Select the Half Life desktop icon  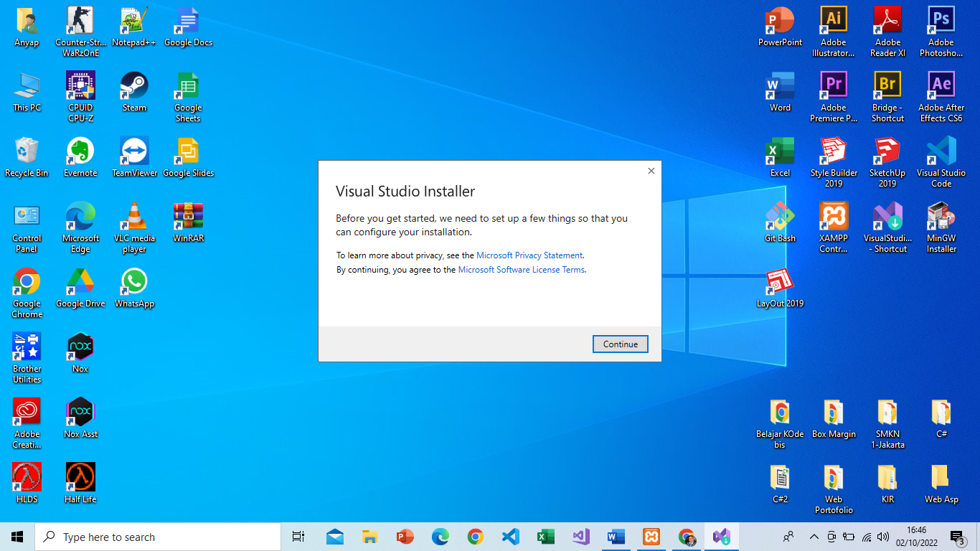coord(80,484)
